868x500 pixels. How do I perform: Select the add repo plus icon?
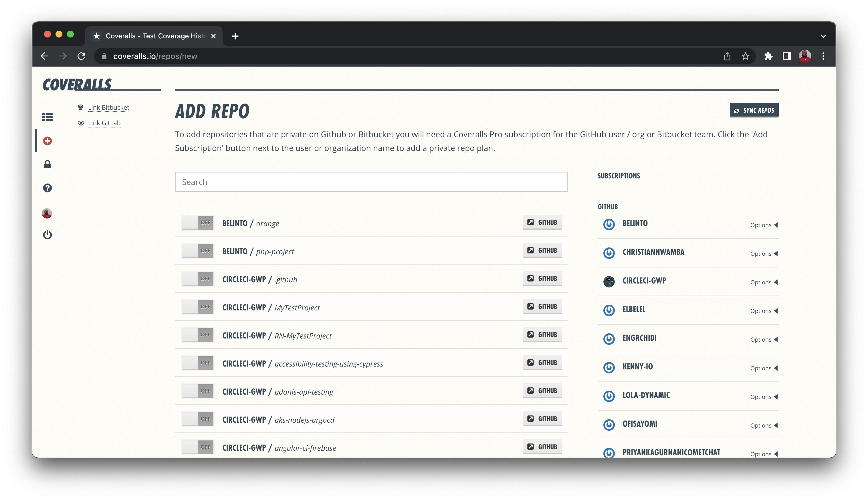coord(47,140)
